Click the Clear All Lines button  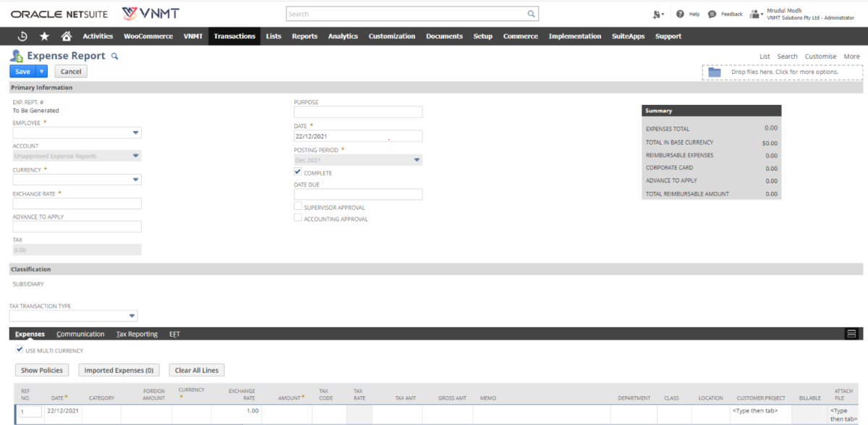[196, 369]
